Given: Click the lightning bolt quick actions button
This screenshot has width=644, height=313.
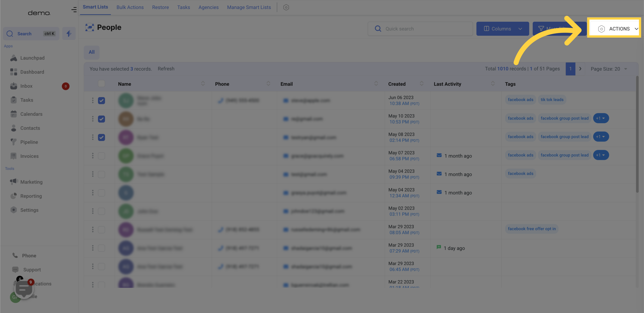Looking at the screenshot, I should click(x=69, y=34).
